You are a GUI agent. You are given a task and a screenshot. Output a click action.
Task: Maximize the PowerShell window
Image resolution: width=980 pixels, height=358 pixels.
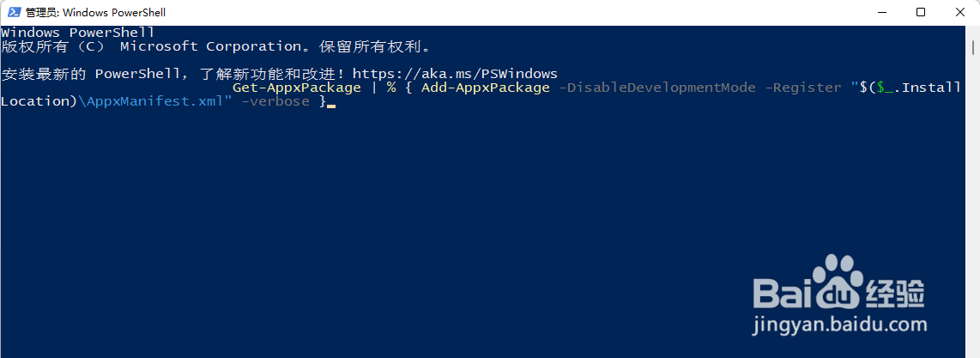[x=920, y=12]
